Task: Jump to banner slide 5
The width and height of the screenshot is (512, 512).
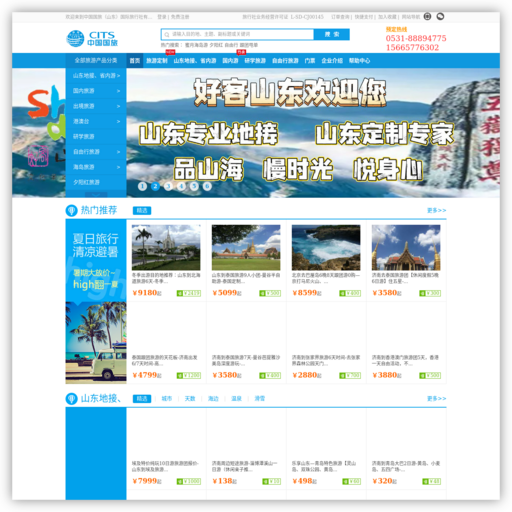Action: [x=194, y=186]
